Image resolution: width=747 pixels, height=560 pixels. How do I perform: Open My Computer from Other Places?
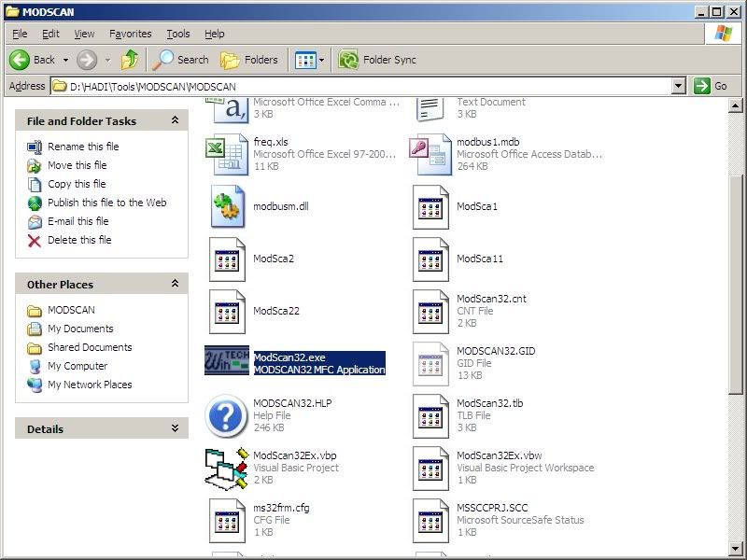tap(78, 366)
